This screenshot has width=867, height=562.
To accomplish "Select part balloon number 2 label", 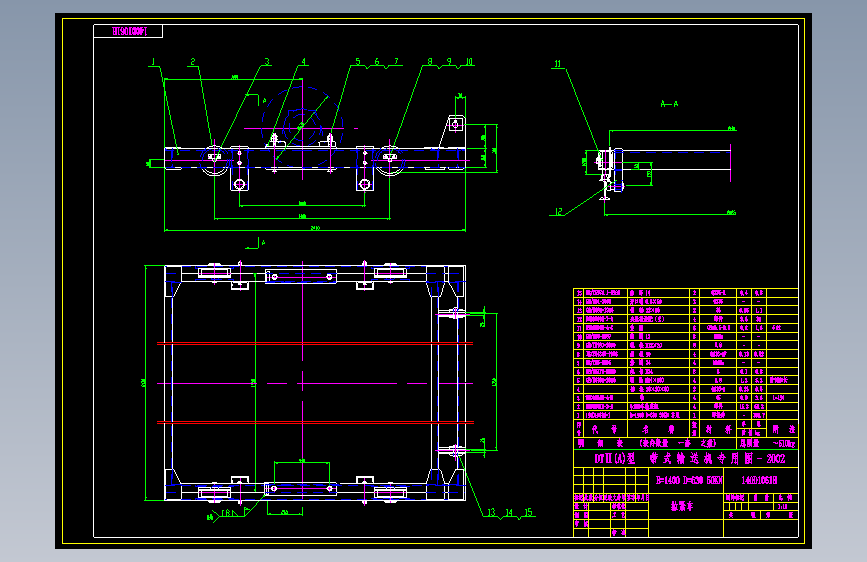I will point(193,62).
